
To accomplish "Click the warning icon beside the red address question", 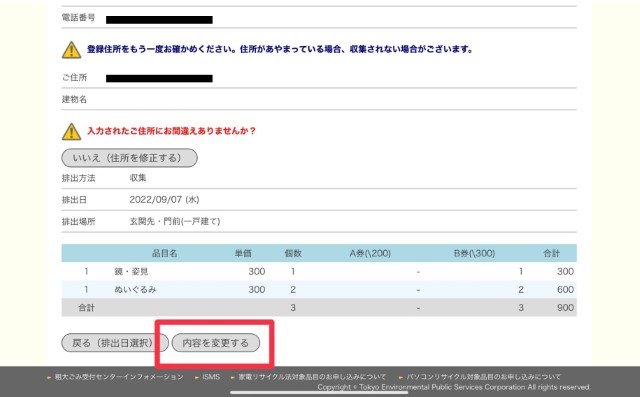I will 71,131.
